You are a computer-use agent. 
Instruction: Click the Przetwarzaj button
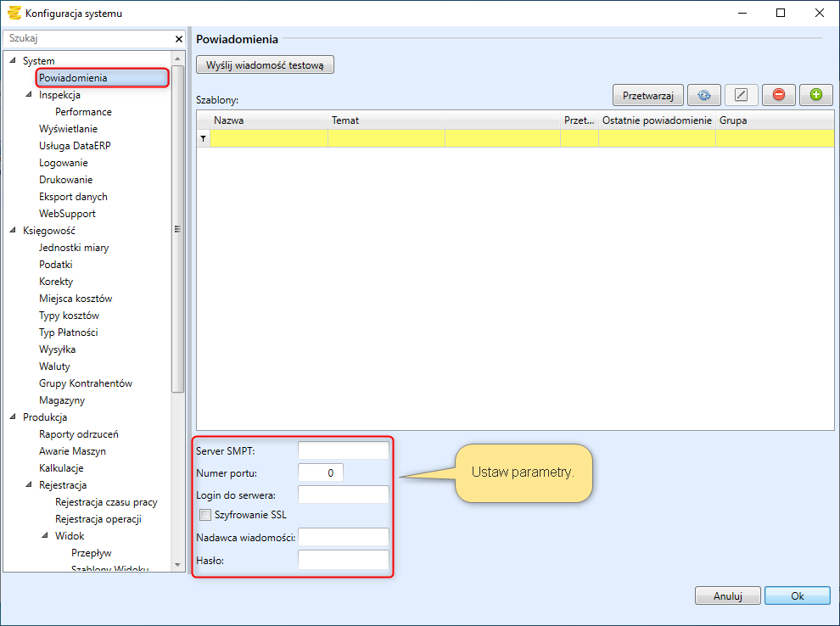[647, 95]
